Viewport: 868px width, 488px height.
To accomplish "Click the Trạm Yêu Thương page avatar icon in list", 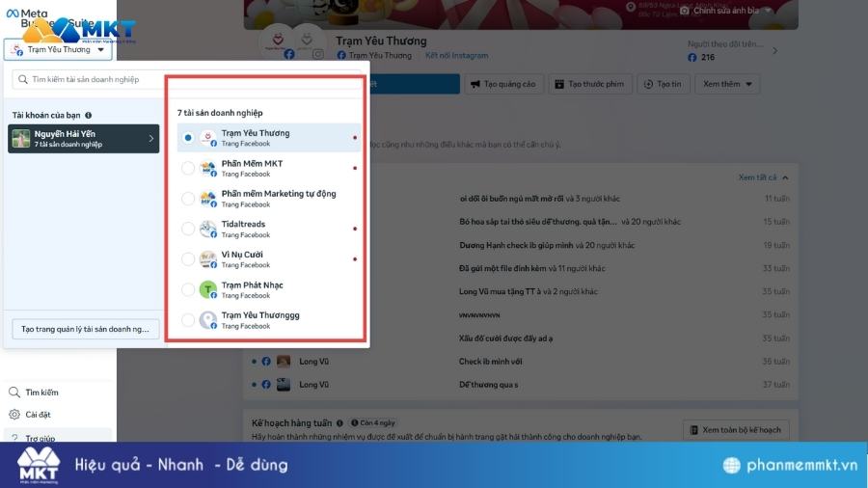I will coord(208,138).
